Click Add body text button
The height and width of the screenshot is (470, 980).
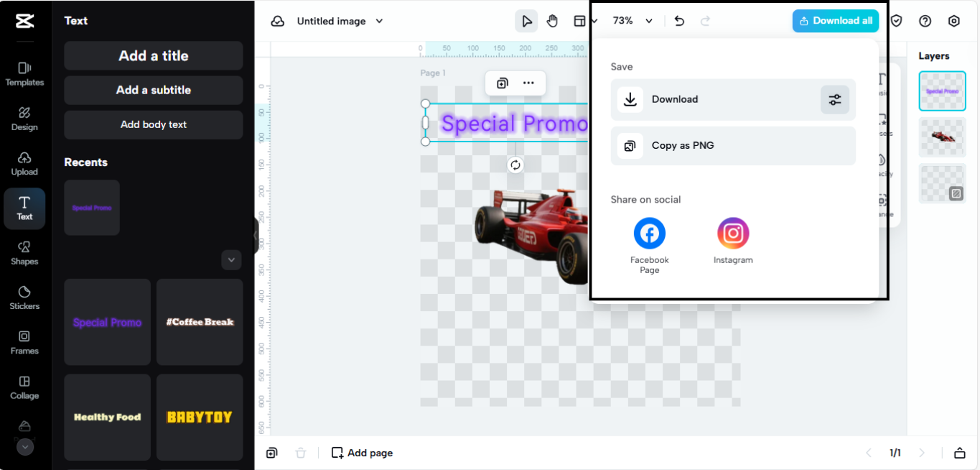pyautogui.click(x=154, y=124)
